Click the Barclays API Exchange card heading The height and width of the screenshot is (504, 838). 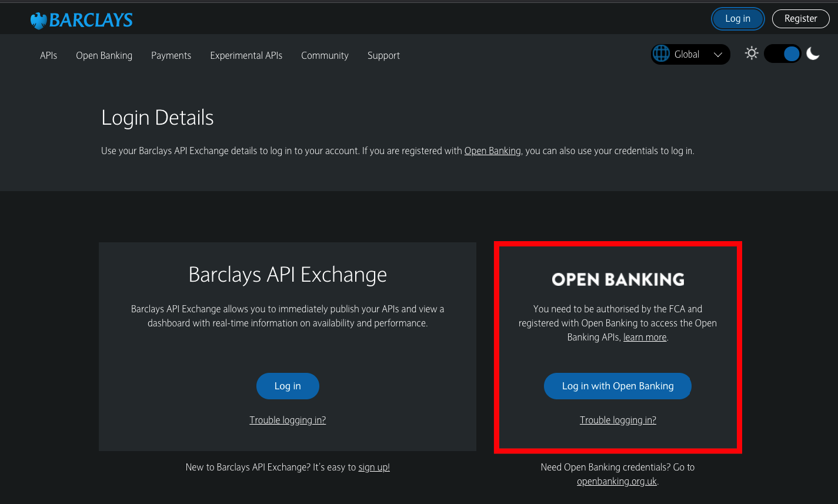[x=288, y=275]
